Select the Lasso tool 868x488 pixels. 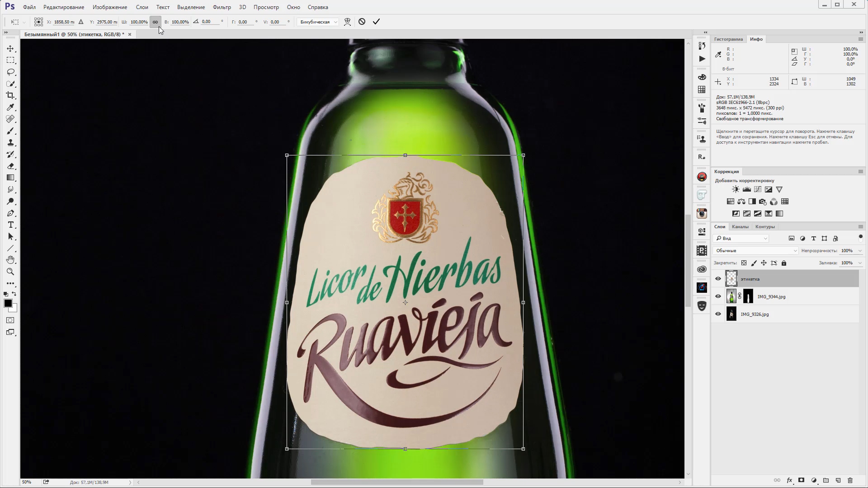click(x=11, y=72)
